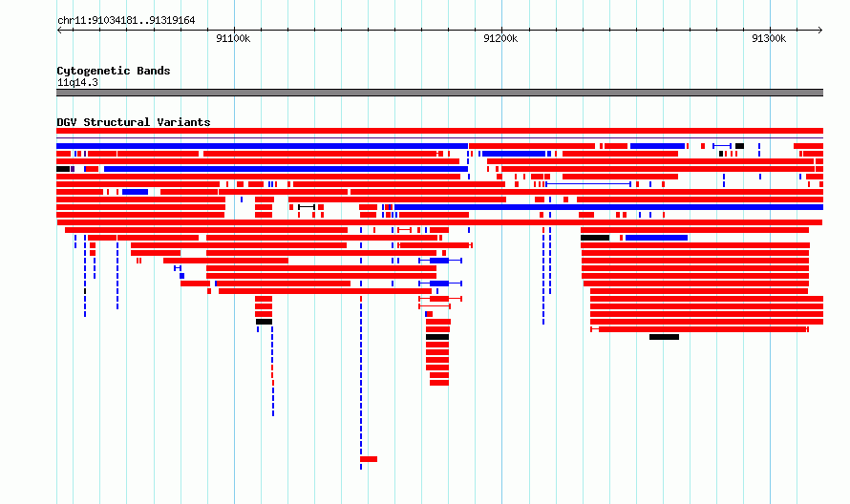Open the DGV Structural Variants track title
The height and width of the screenshot is (504, 850).
click(134, 122)
